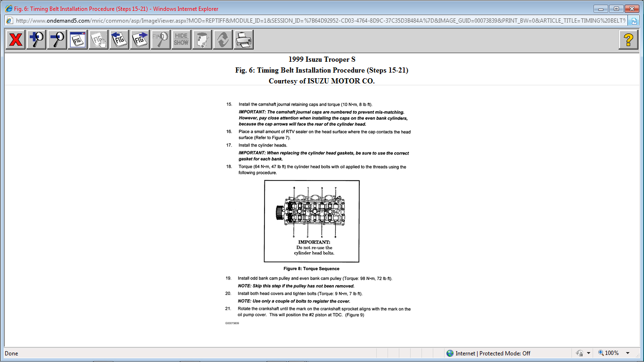Click the paint bucket color tool

pos(202,40)
